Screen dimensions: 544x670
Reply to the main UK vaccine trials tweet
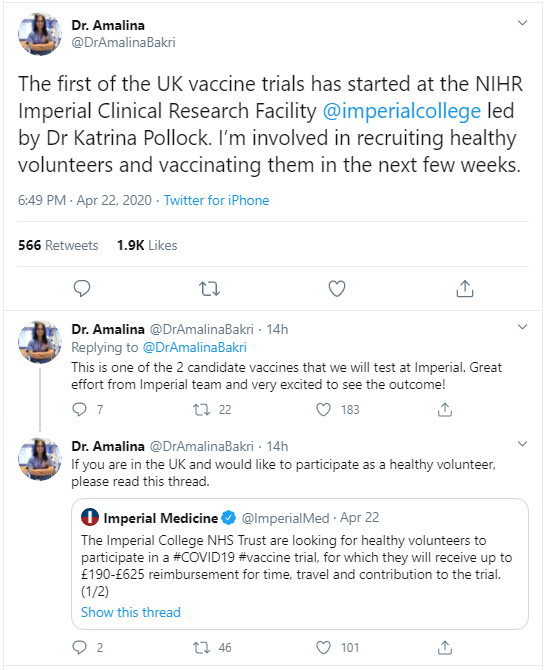[x=82, y=288]
